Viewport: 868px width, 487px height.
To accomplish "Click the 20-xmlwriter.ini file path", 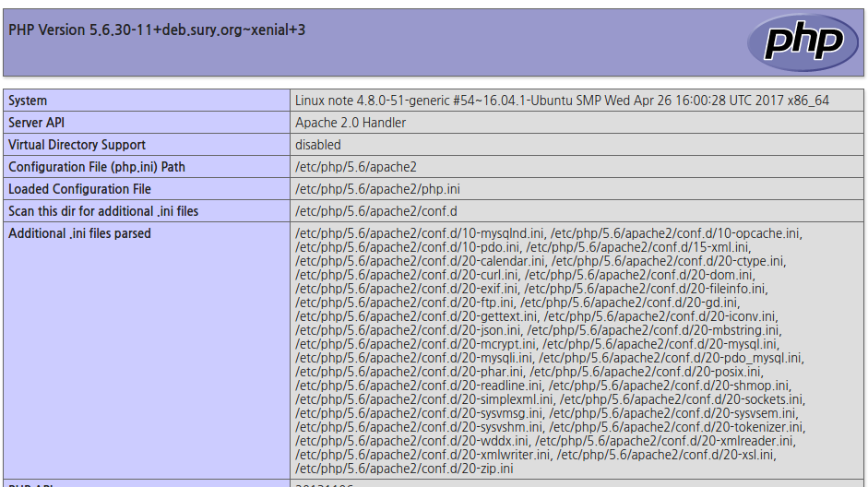I will [x=422, y=455].
